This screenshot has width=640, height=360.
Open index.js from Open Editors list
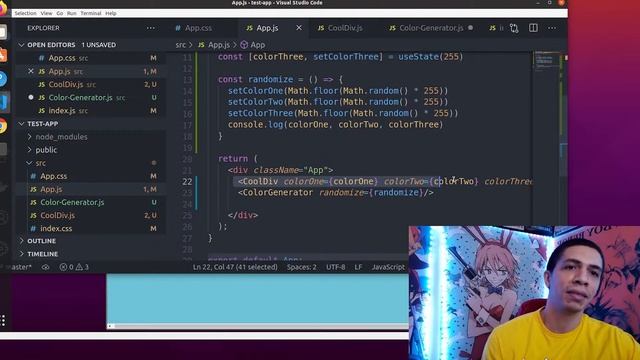(x=91, y=111)
